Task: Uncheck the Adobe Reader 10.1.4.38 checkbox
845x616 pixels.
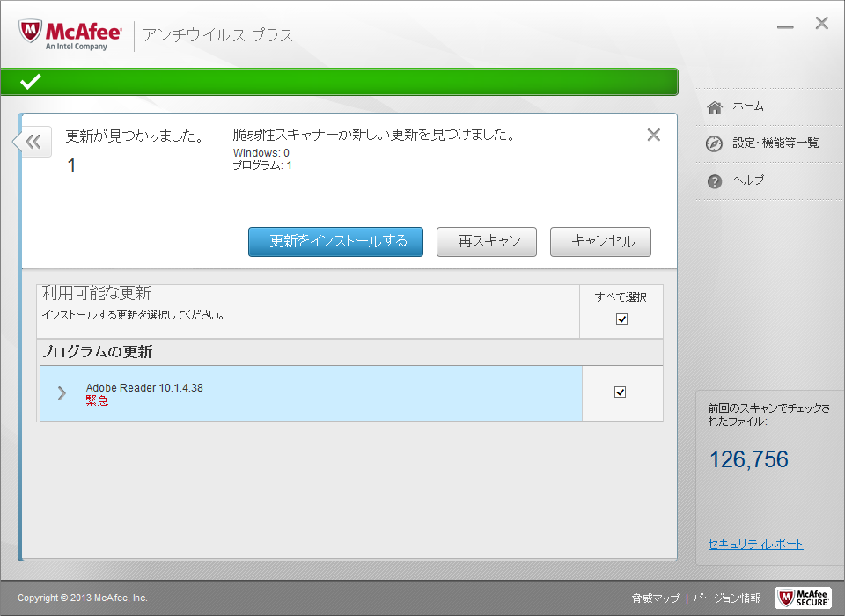Action: click(621, 392)
